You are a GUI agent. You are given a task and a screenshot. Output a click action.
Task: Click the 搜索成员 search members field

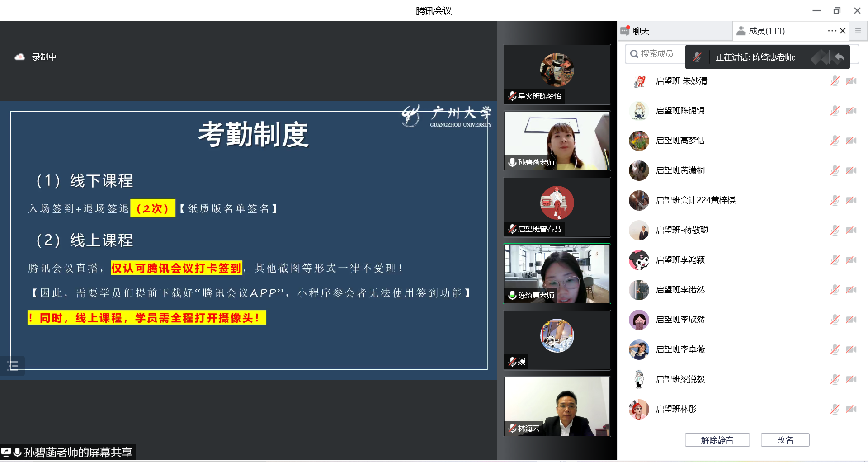coord(656,54)
